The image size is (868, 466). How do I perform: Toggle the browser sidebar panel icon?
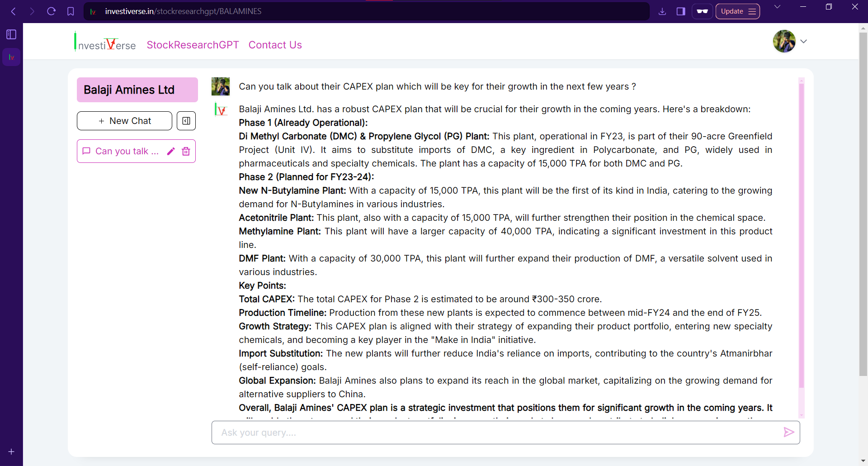click(x=681, y=11)
